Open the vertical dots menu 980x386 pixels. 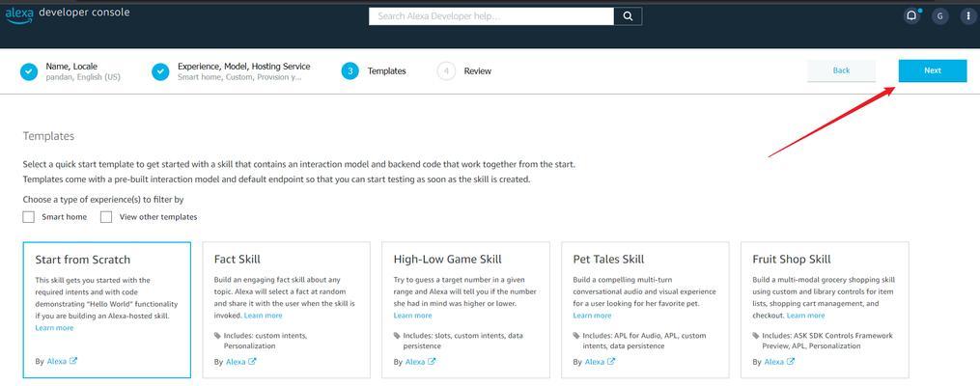[966, 16]
